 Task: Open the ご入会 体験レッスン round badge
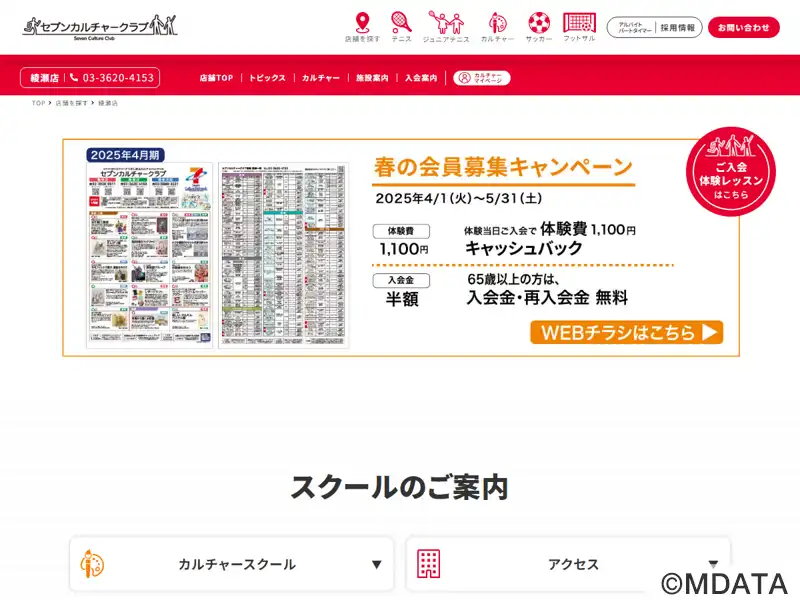pos(731,172)
